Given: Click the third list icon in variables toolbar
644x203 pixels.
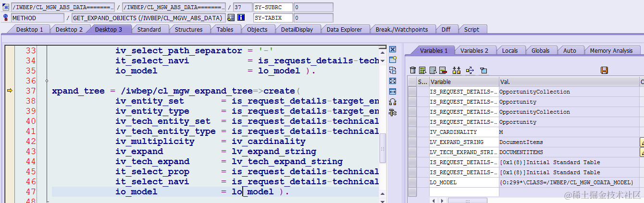Looking at the screenshot, I should tap(433, 70).
